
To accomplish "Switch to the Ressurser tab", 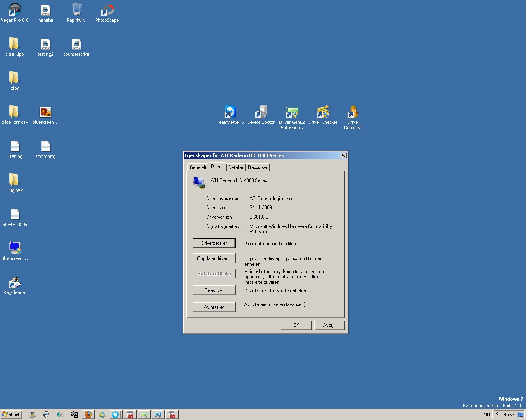I will [257, 167].
